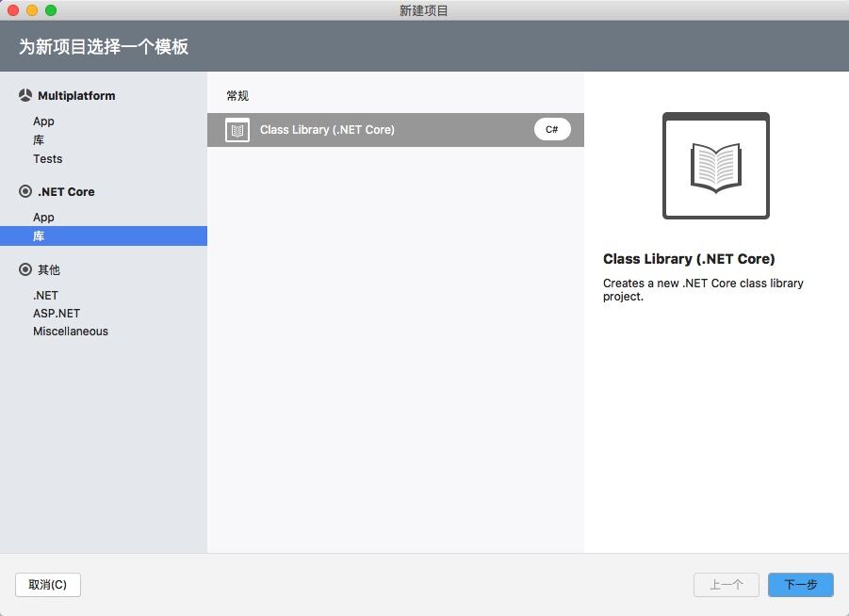Open the C# language selector
The width and height of the screenshot is (849, 616).
(552, 129)
